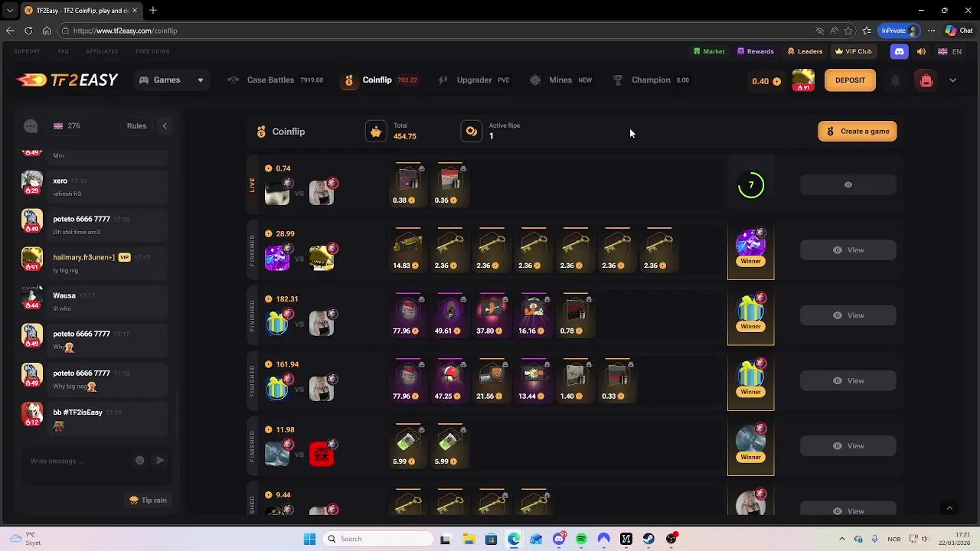Open a new browser tab
Image resolution: width=980 pixels, height=551 pixels.
153,11
